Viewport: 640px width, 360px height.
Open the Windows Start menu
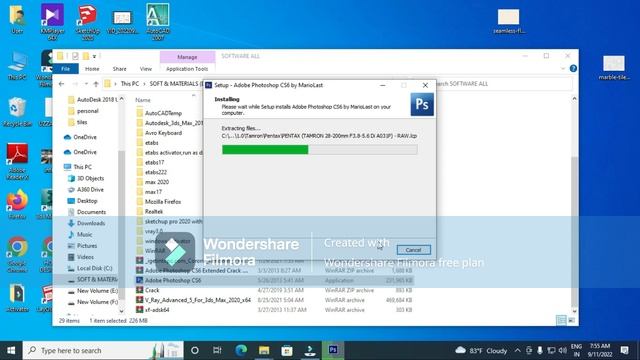[11, 350]
